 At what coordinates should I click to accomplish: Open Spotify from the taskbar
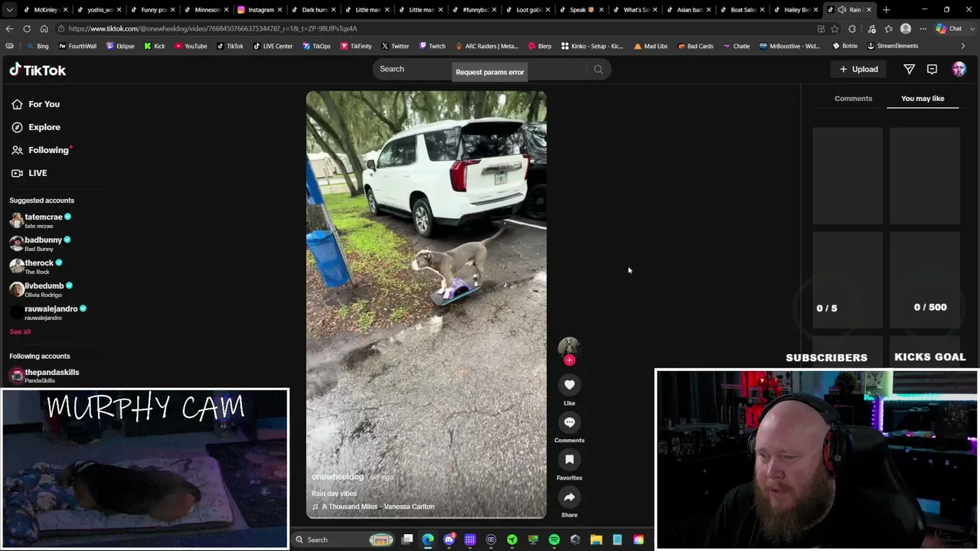[554, 540]
